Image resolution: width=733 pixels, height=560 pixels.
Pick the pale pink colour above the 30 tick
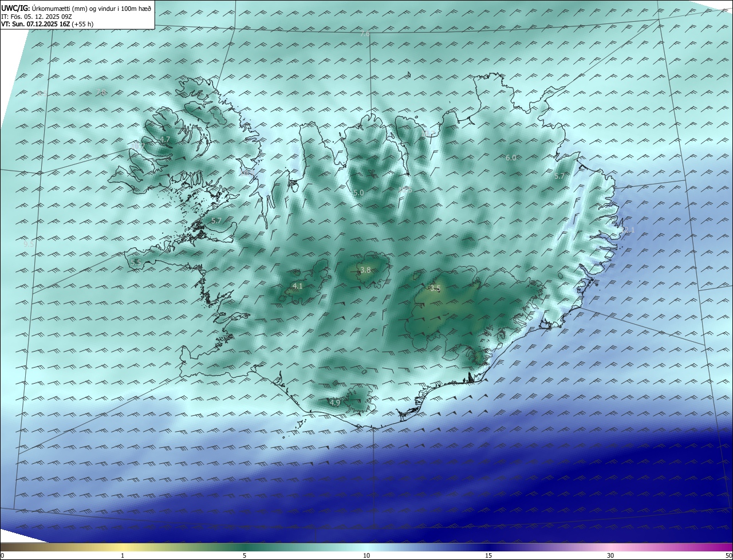(x=610, y=547)
